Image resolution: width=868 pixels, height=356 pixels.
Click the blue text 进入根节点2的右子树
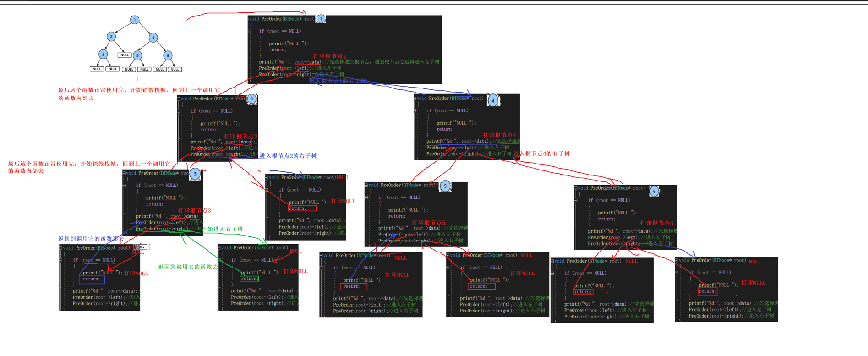(288, 156)
